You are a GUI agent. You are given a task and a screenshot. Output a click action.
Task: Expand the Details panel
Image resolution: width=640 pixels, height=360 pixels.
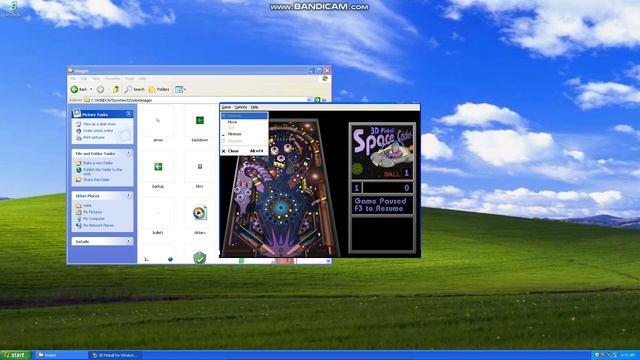point(129,241)
